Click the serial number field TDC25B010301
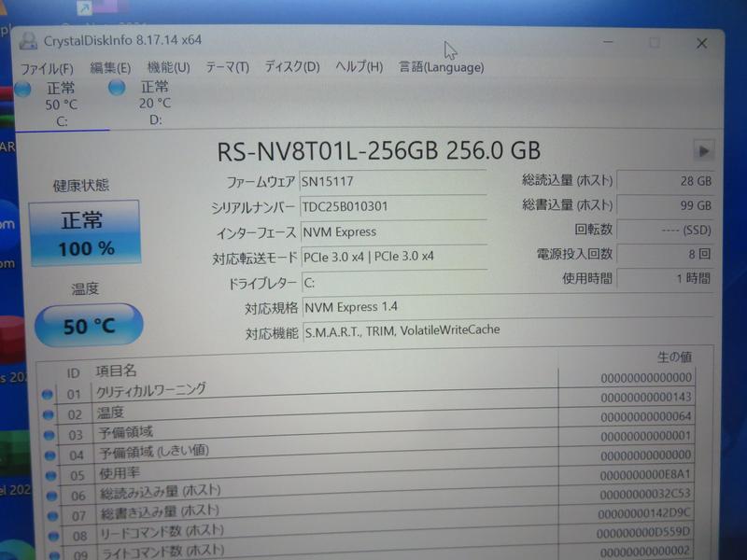 393,207
